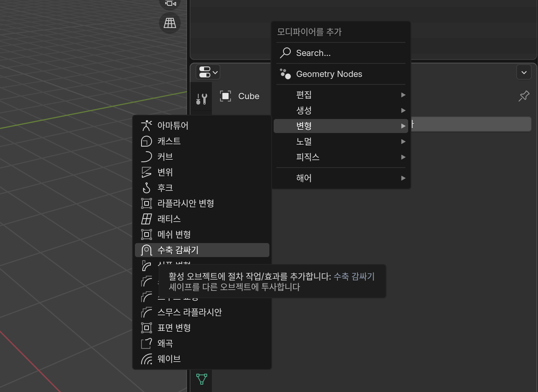
Task: Open the tool properties tab icon
Action: (x=201, y=99)
